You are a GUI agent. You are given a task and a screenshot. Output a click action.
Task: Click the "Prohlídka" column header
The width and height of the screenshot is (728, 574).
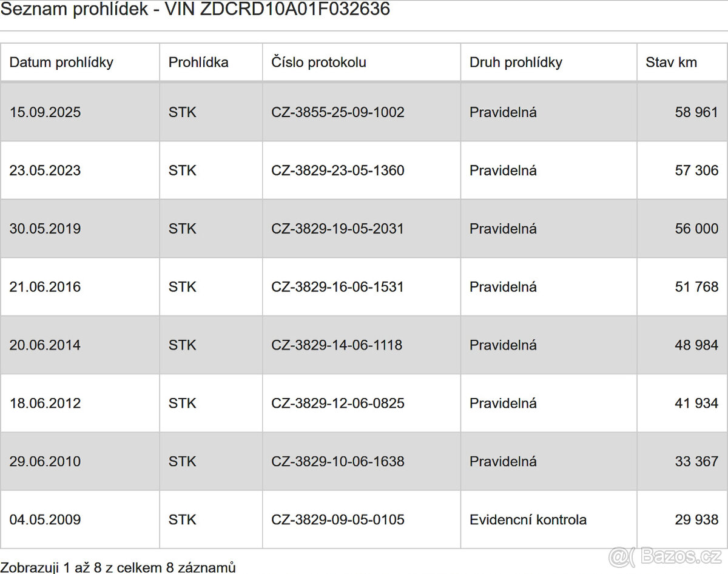click(x=198, y=62)
